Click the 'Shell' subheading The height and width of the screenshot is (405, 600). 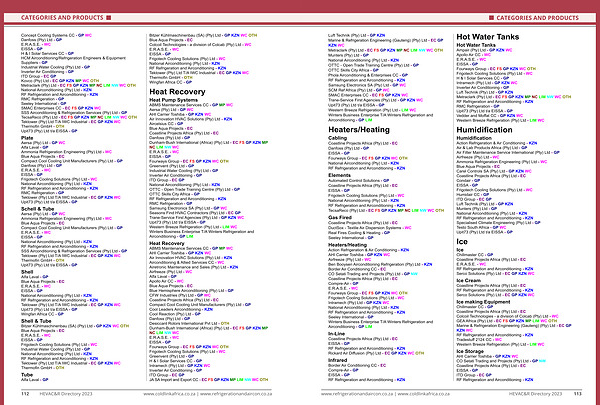click(x=27, y=272)
